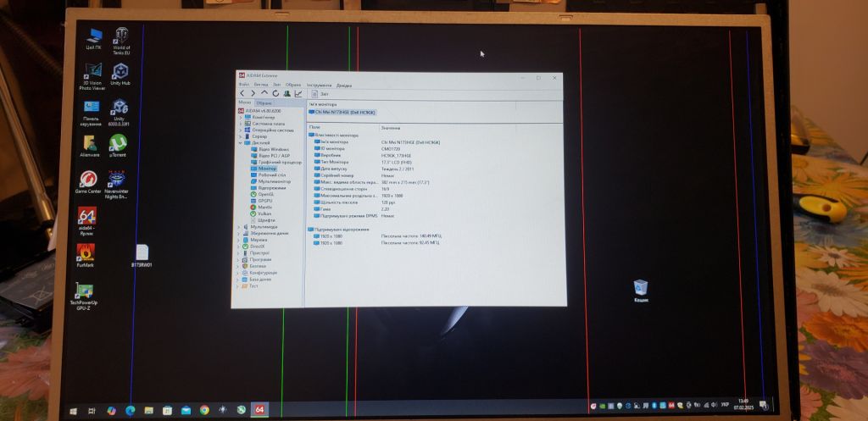
Task: Open TechPowerUp GPU-Z desktop icon
Action: pyautogui.click(x=84, y=297)
